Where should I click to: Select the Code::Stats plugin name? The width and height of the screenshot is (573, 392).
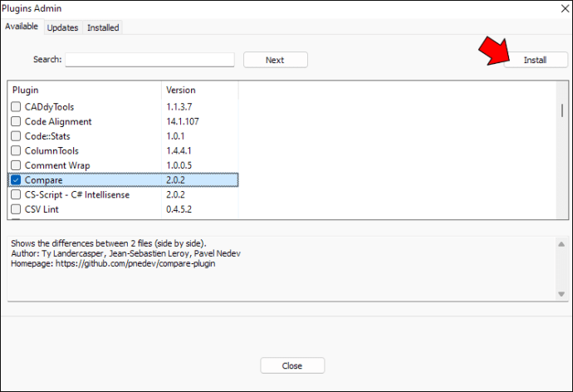point(47,136)
